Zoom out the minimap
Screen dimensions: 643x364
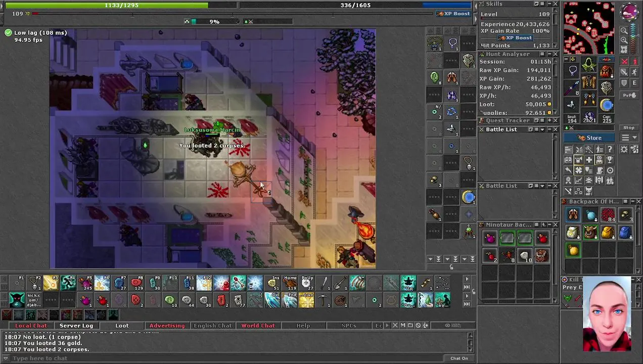pos(624,30)
